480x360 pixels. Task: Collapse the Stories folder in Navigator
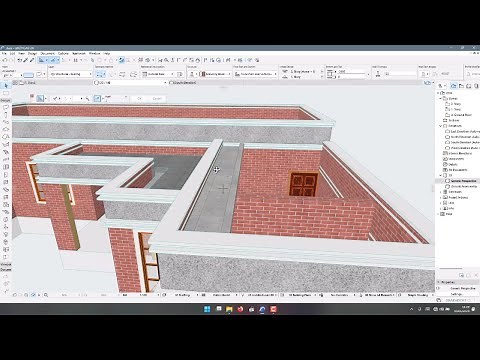(440, 99)
